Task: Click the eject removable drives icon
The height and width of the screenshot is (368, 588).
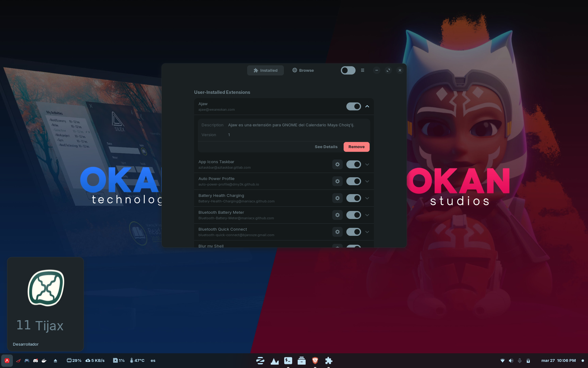Action: click(x=55, y=361)
